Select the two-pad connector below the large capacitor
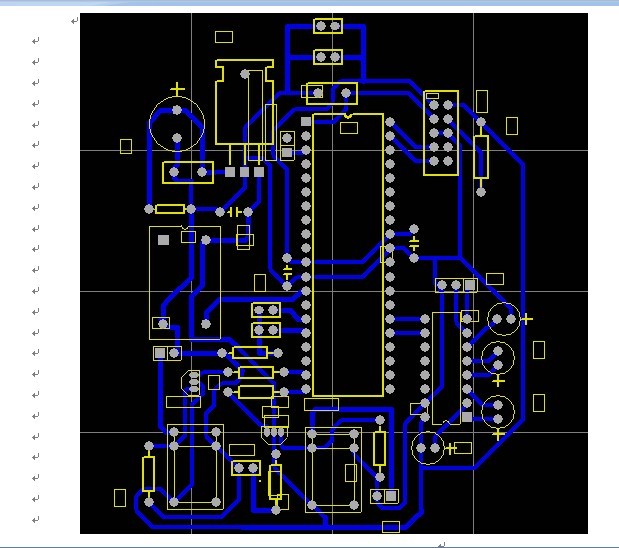Image resolution: width=619 pixels, height=548 pixels. [x=188, y=173]
